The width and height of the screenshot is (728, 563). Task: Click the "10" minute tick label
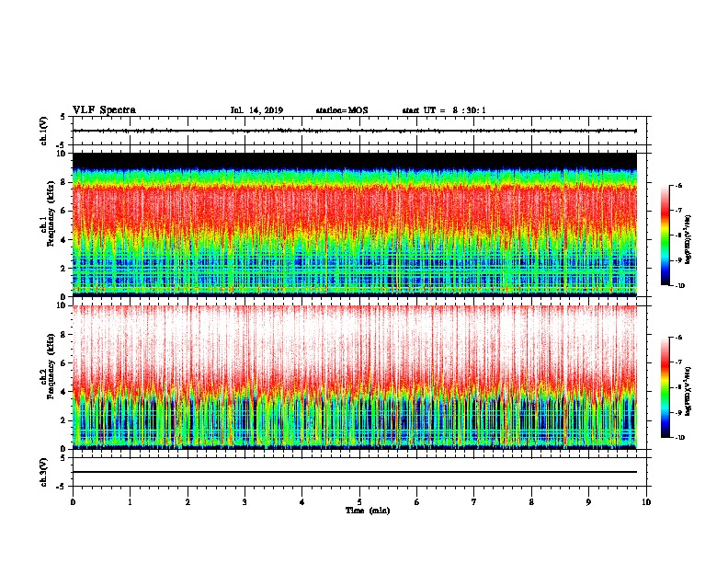[646, 502]
